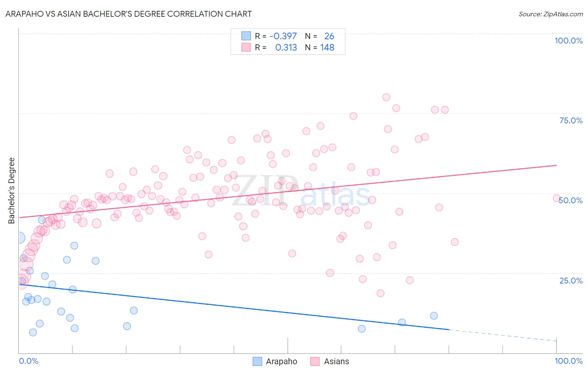Viewport: 588px width, 373px height.
Task: Click the highest pink Asians data point
Action: (386, 97)
